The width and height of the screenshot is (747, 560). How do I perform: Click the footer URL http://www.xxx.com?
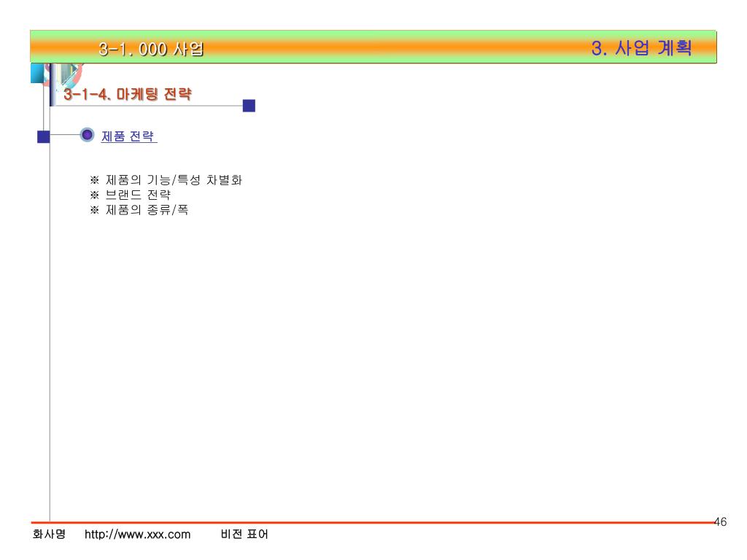137,534
